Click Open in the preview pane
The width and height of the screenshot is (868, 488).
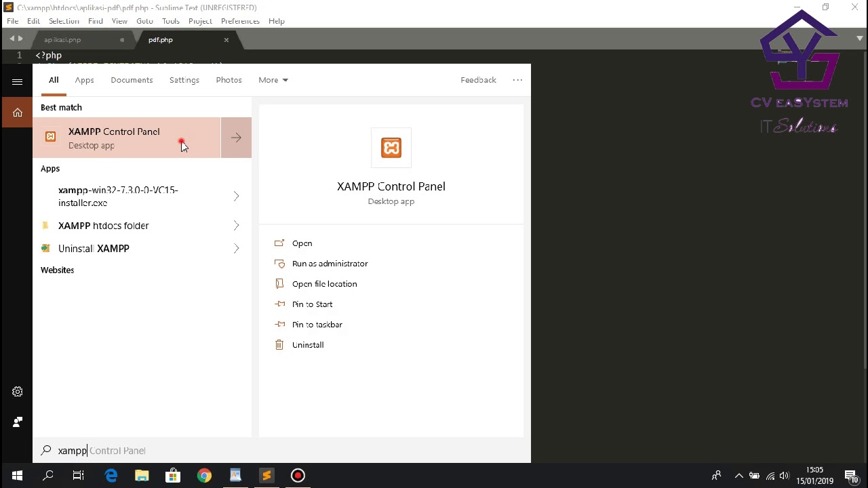(x=302, y=243)
